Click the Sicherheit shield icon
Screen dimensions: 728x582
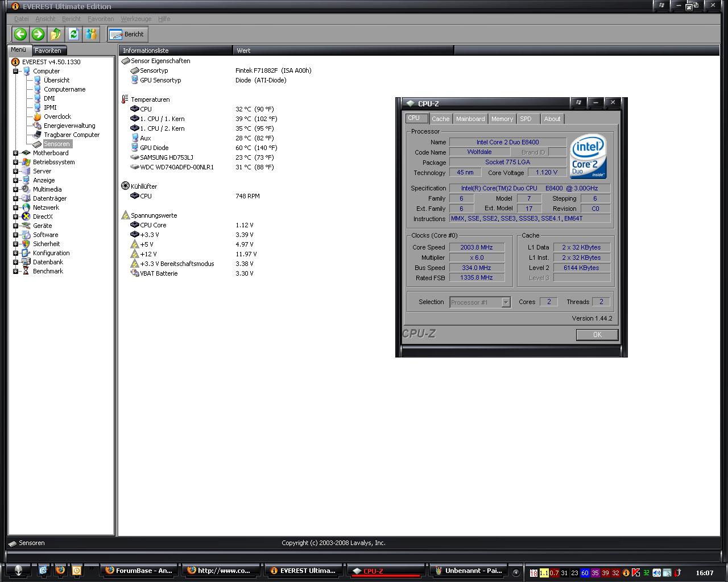click(x=26, y=244)
